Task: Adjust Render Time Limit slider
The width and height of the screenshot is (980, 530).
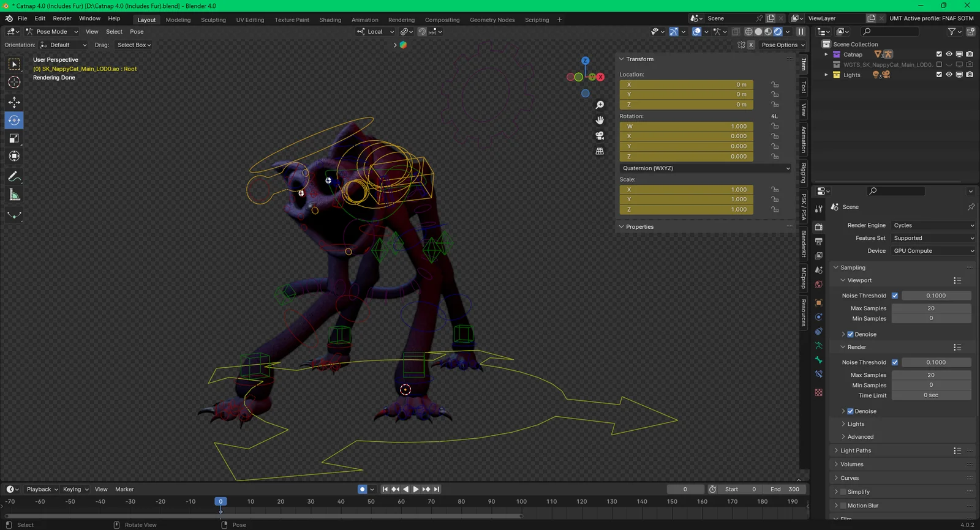Action: point(931,395)
